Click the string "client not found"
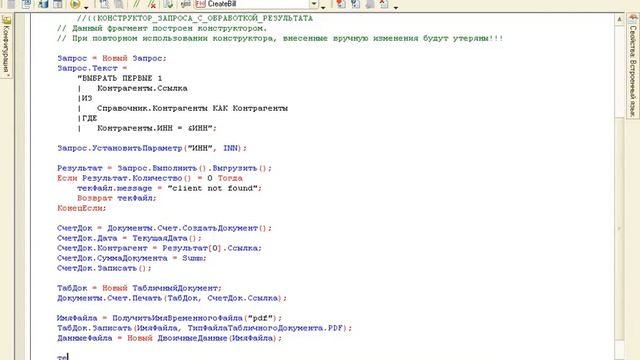Screen dimensions: 640x360 tap(213, 188)
